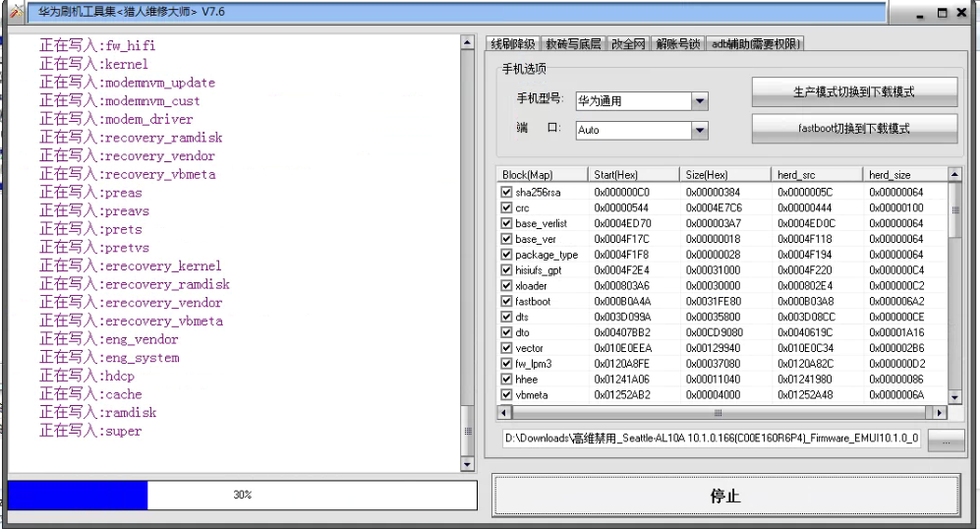The height and width of the screenshot is (529, 980).
Task: Click fastboot切换到下载模式 button
Action: 854,129
